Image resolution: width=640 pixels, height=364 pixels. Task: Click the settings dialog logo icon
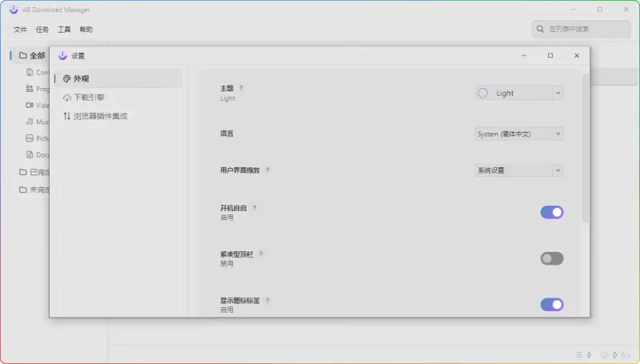point(62,55)
